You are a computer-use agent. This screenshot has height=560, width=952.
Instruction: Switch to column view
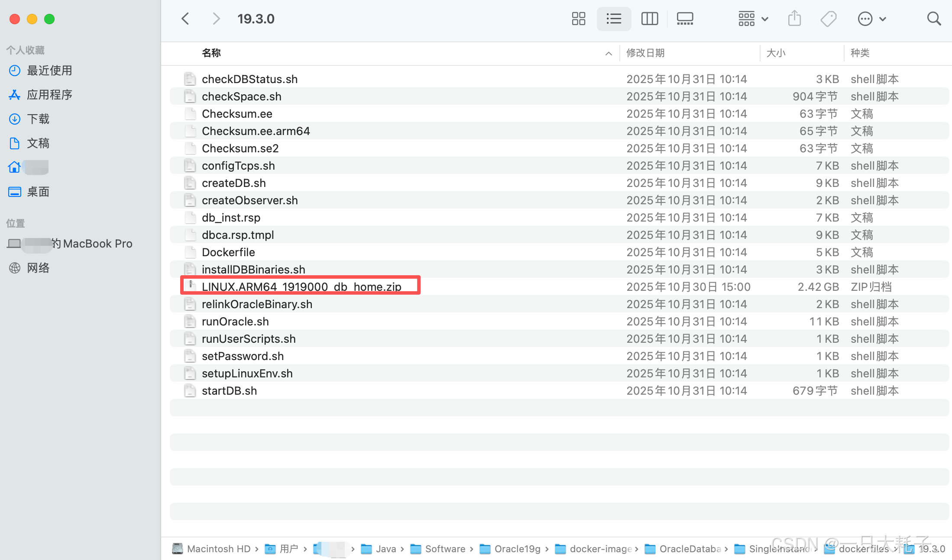coord(649,19)
